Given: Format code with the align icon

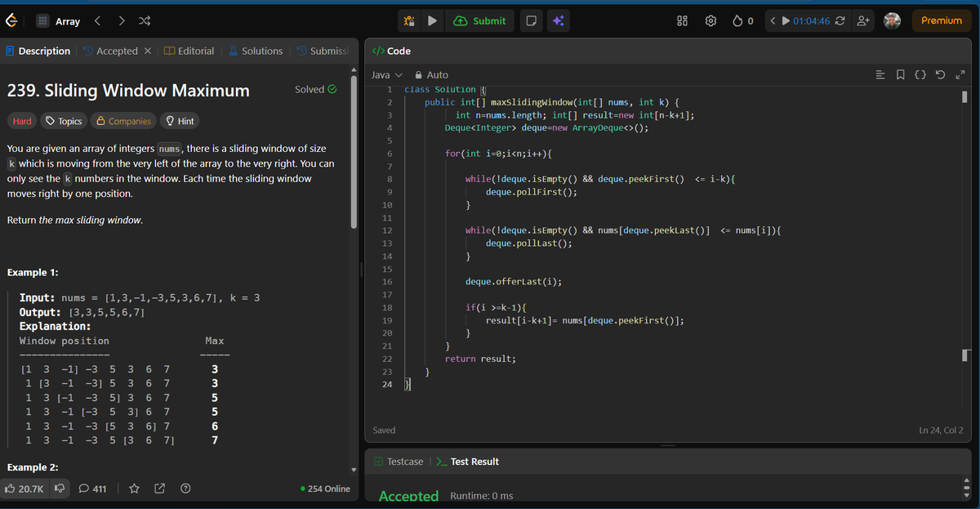Looking at the screenshot, I should point(880,75).
